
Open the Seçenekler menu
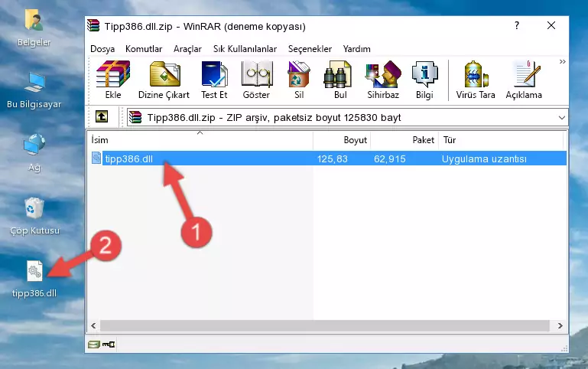(310, 49)
